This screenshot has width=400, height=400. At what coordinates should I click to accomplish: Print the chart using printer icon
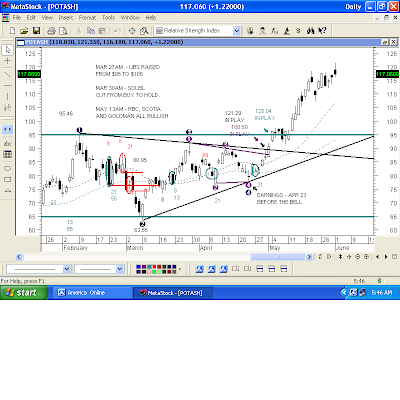pyautogui.click(x=51, y=31)
